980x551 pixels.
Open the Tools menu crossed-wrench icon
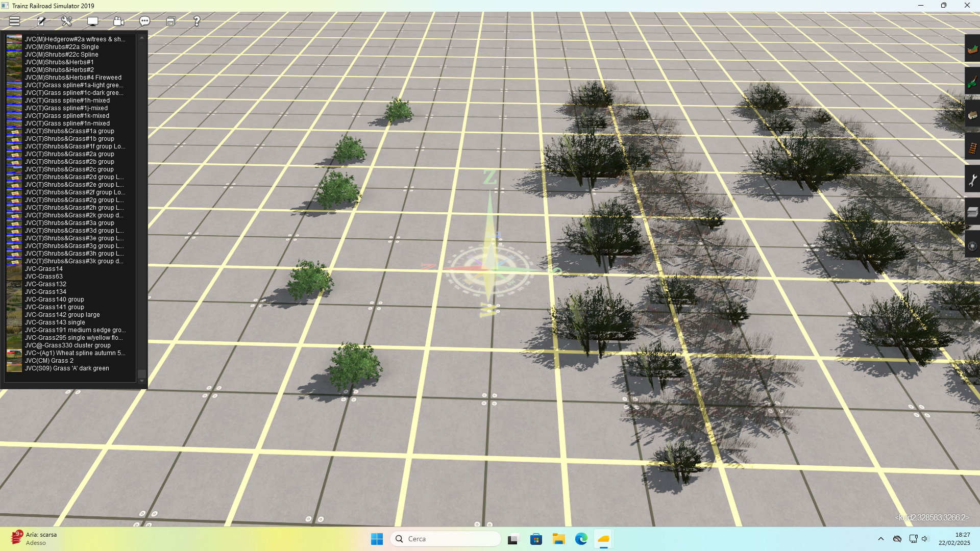pyautogui.click(x=66, y=21)
